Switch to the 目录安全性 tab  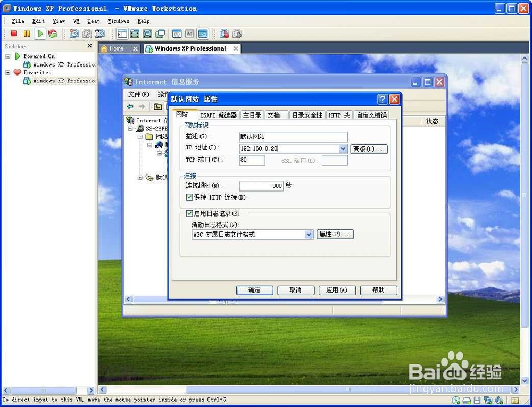(x=307, y=115)
